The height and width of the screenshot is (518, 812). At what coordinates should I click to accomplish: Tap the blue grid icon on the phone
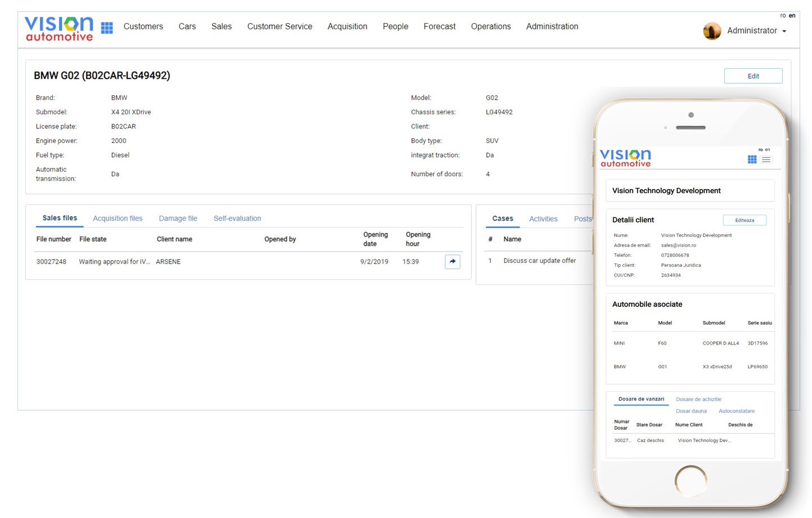click(752, 159)
